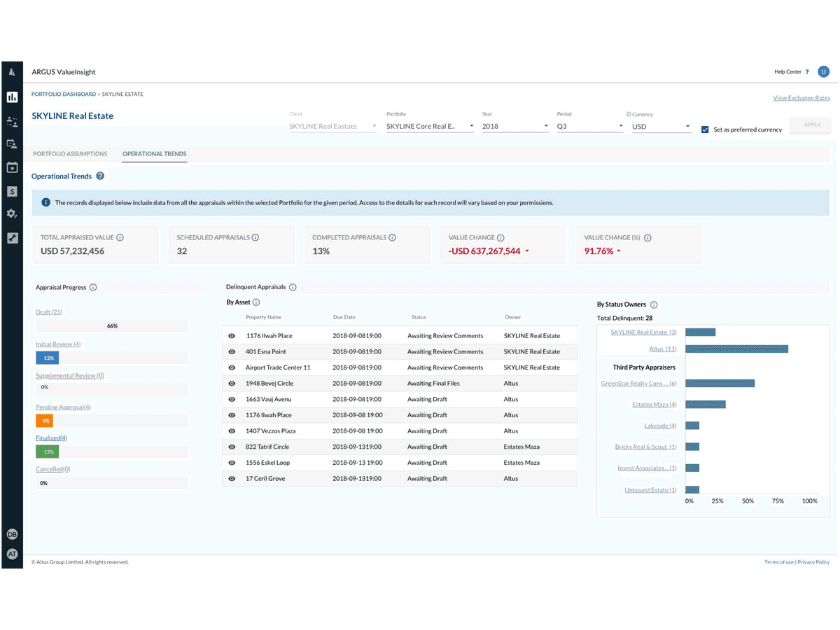Open the user avatar circle top right
The width and height of the screenshot is (840, 630).
[x=823, y=71]
